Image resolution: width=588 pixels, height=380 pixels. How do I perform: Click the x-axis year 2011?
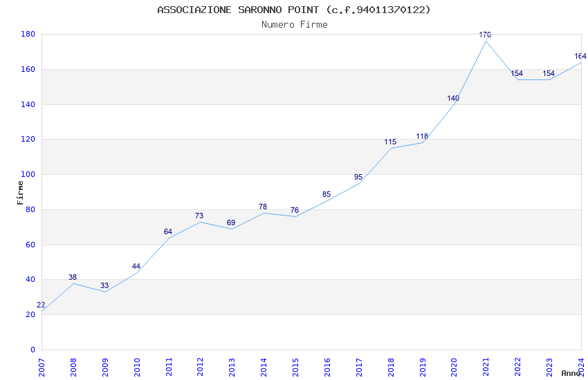pos(169,367)
